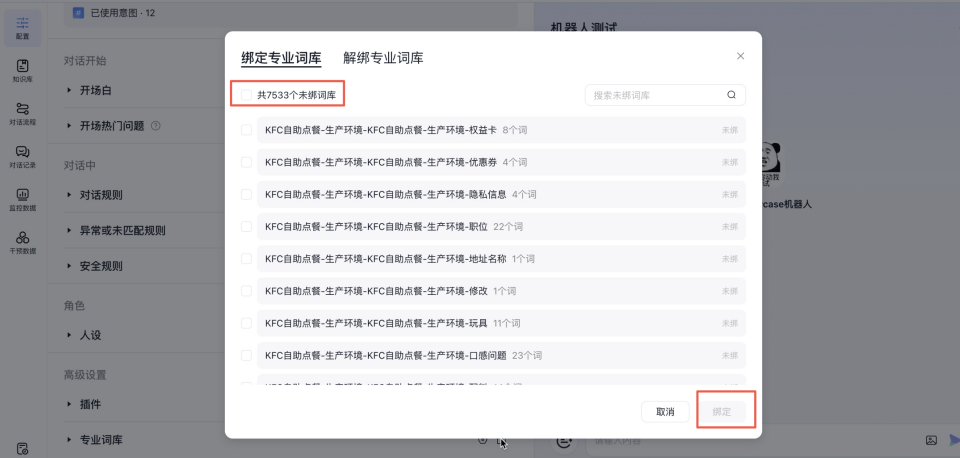
Task: Click the 已使用意图 hash icon
Action: tap(78, 12)
